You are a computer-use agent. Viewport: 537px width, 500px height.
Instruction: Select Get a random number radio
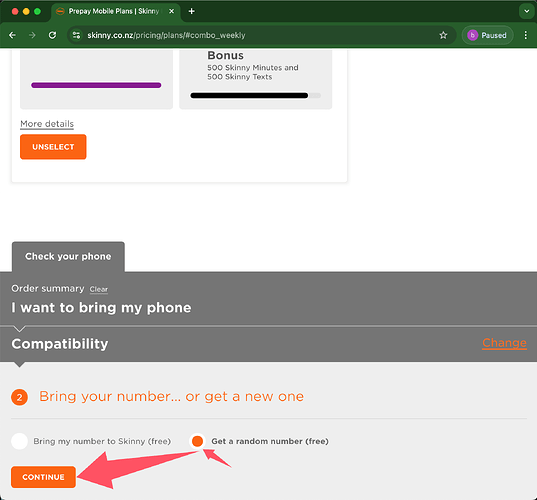[197, 441]
